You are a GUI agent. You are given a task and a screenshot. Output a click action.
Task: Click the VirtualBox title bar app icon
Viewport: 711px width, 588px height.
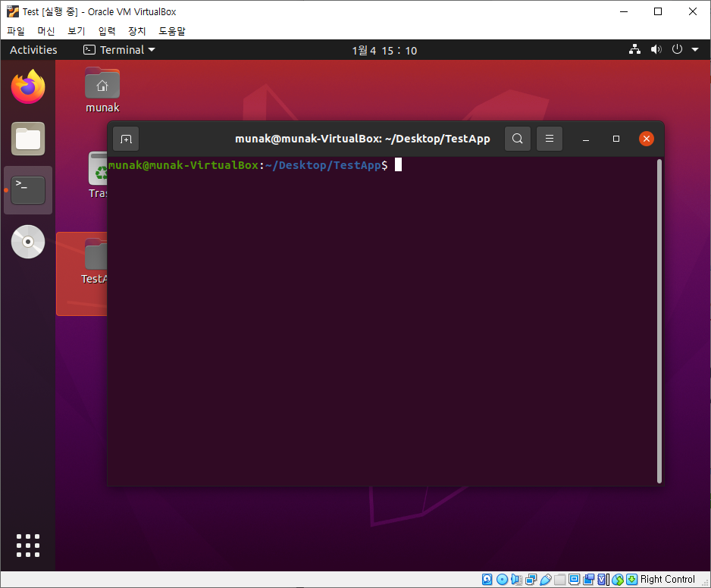(x=12, y=11)
